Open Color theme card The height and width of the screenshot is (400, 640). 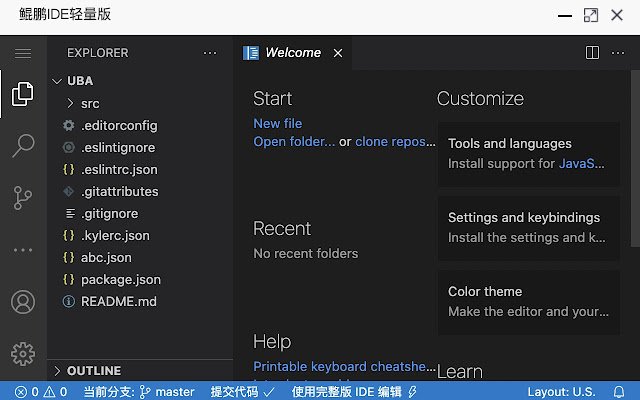[529, 302]
